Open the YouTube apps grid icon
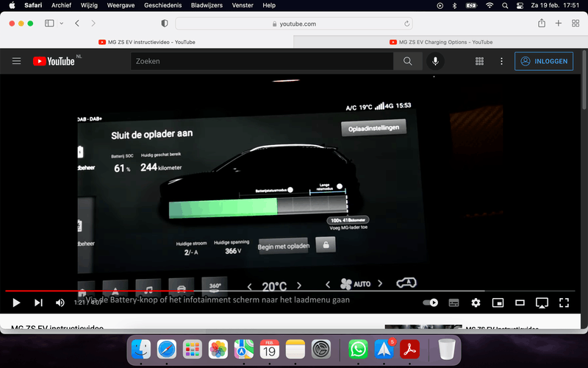 point(479,61)
